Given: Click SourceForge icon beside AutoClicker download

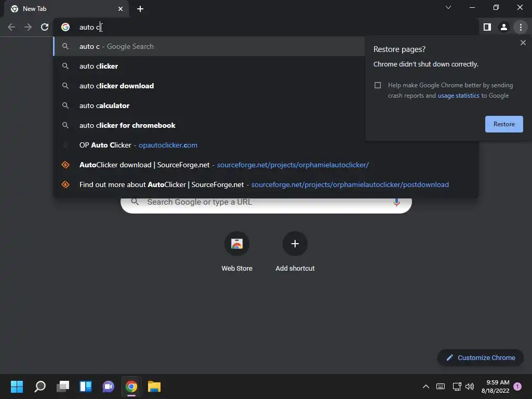Looking at the screenshot, I should 65,165.
